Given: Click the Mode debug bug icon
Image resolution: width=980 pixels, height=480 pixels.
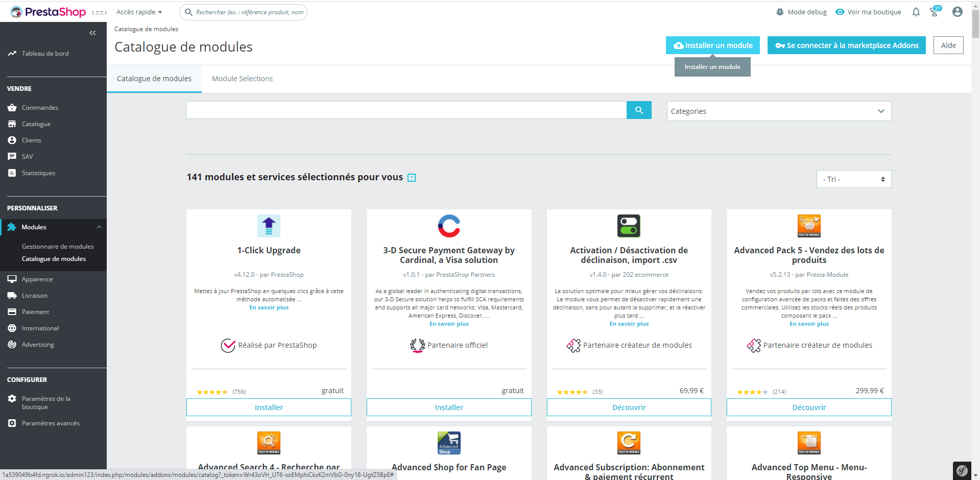Looking at the screenshot, I should 780,12.
